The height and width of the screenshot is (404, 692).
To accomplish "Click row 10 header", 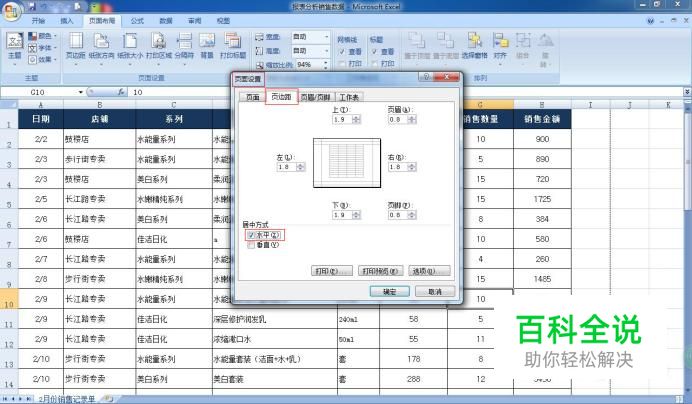I will pyautogui.click(x=9, y=299).
